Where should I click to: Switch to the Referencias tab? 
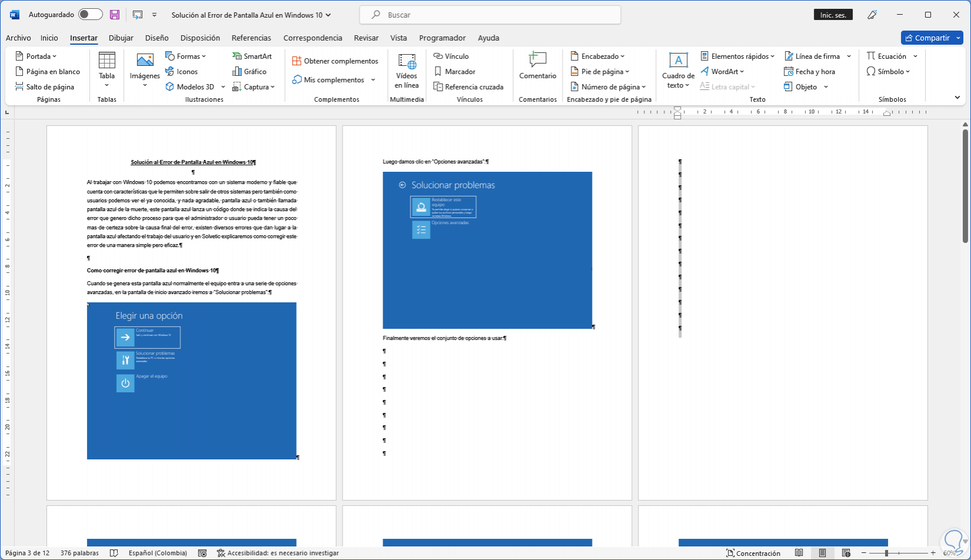point(251,38)
